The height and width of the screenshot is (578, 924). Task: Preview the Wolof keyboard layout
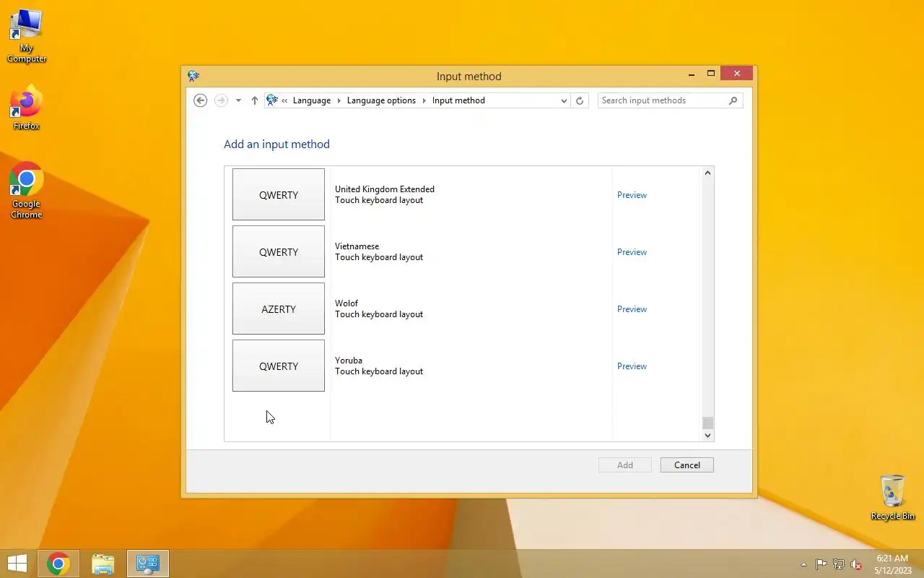point(632,309)
